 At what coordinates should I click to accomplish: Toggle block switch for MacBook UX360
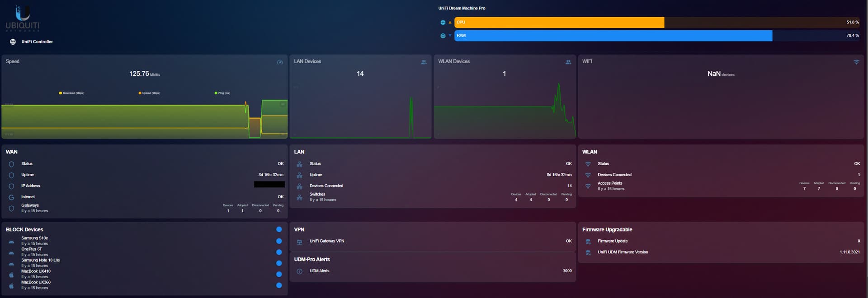click(x=279, y=285)
